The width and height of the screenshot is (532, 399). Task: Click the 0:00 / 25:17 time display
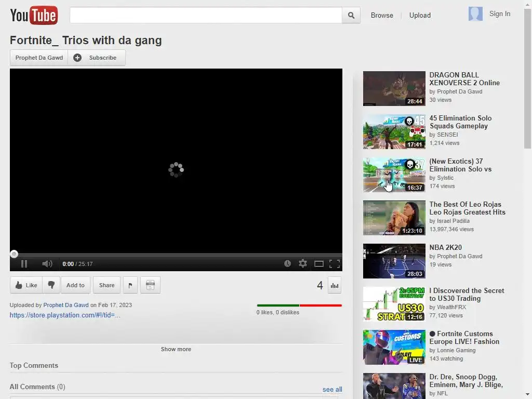point(77,264)
